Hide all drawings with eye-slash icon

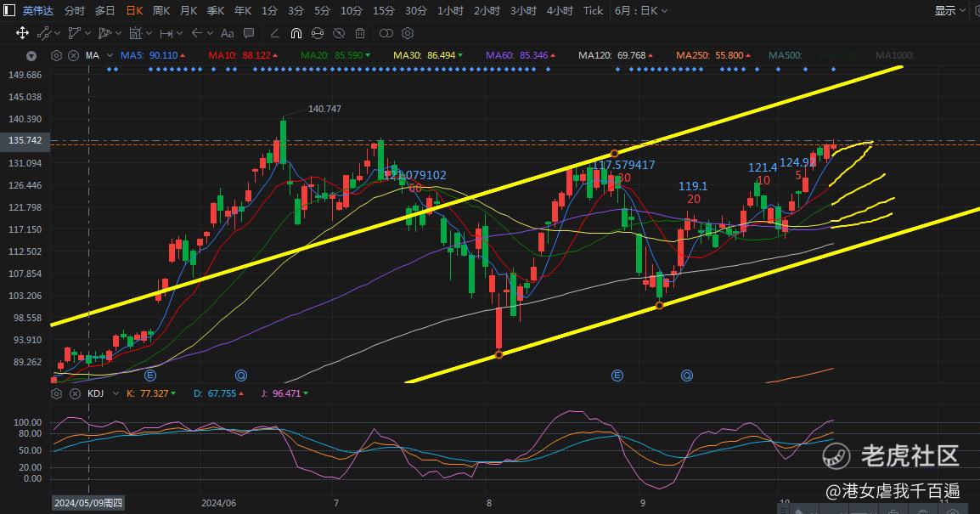pos(339,33)
